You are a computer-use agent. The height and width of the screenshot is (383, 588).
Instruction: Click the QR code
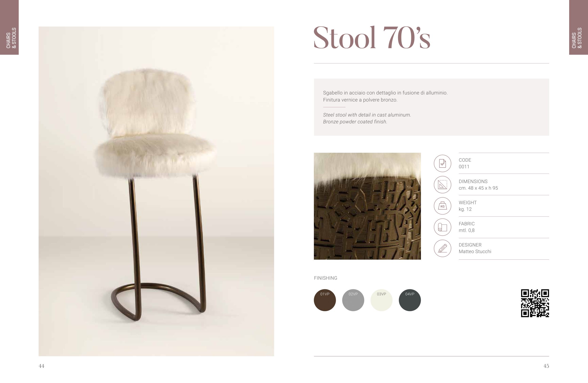[535, 303]
